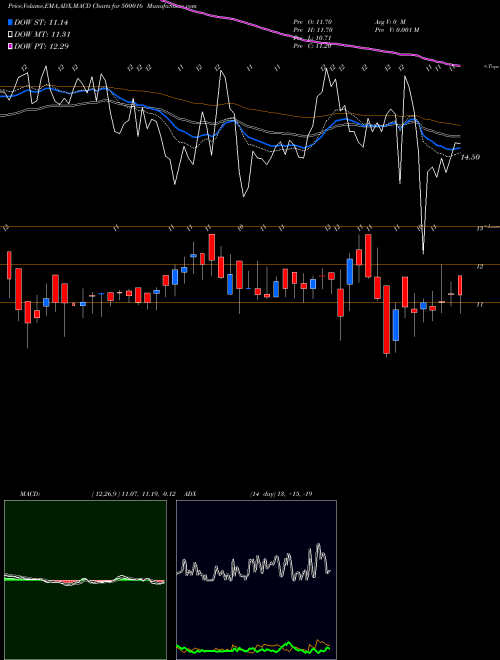Click the chart title for 500016
This screenshot has width=500, height=660.
click(x=102, y=7)
